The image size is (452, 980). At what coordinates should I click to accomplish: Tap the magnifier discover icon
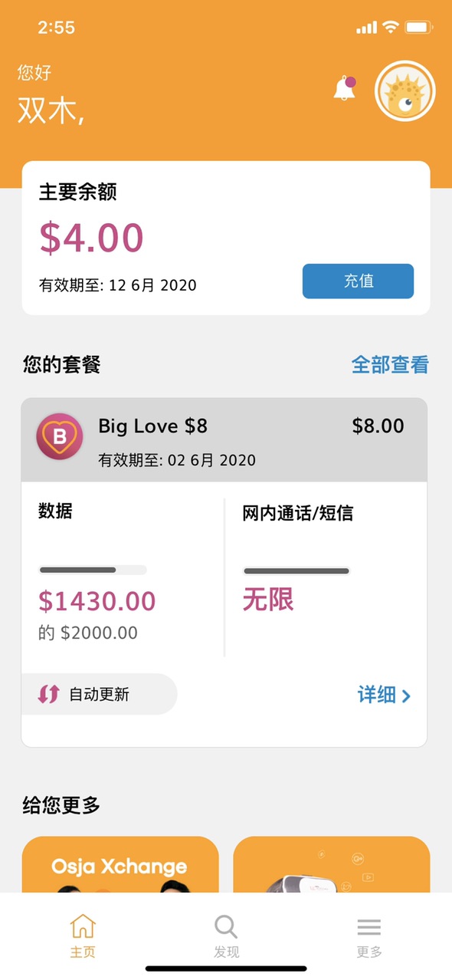[x=226, y=926]
